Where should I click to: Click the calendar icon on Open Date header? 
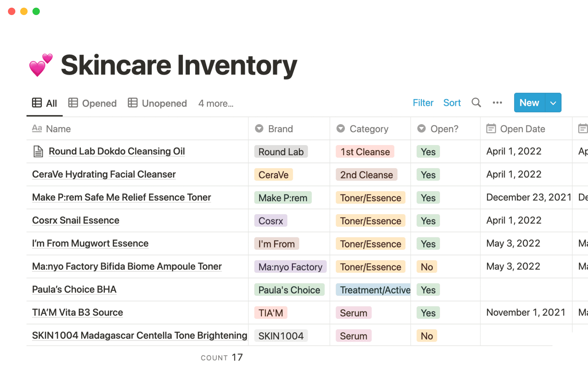[491, 129]
